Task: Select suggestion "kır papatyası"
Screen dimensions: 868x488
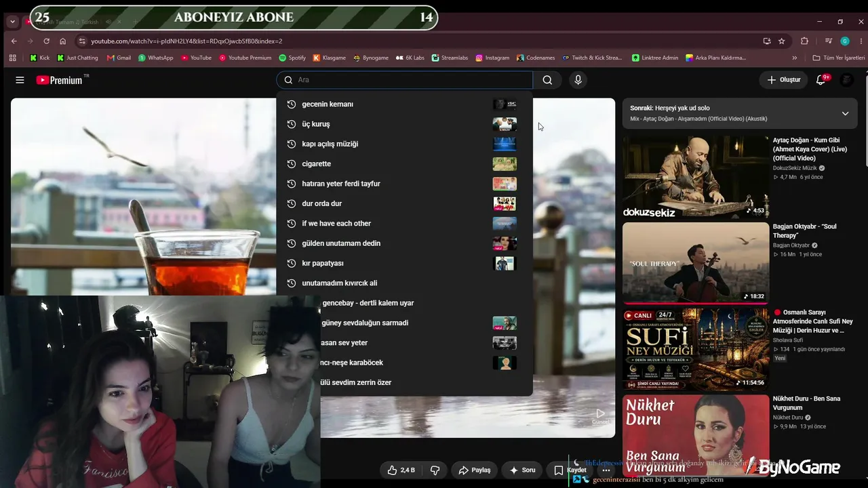Action: 404,263
